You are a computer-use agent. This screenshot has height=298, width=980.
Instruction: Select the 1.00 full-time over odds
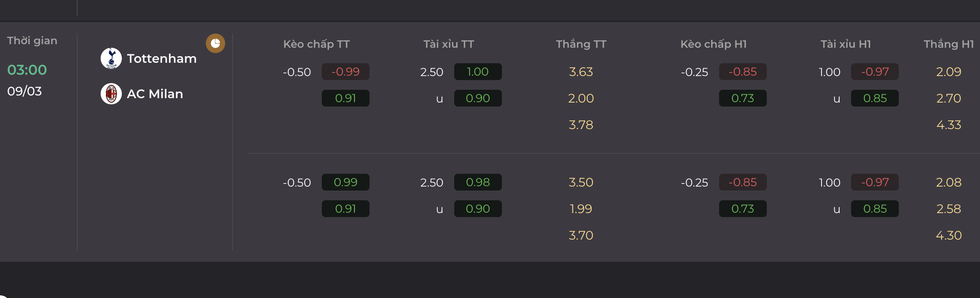click(478, 72)
